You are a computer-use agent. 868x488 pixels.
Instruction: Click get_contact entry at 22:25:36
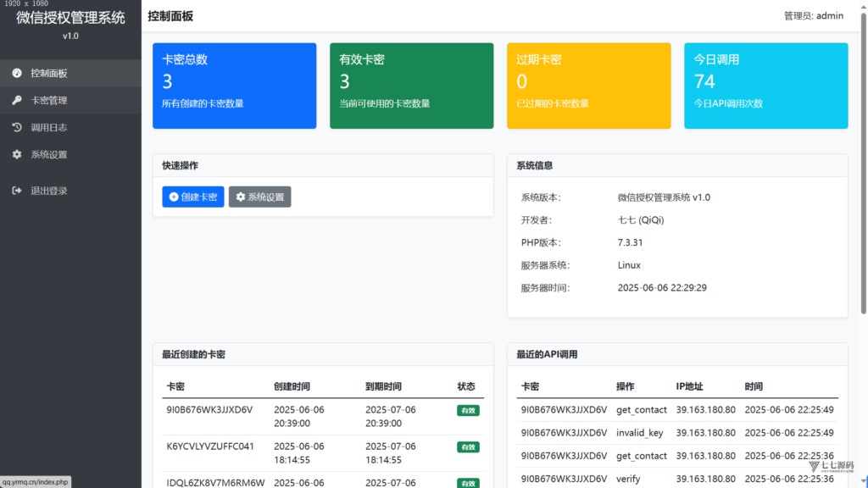(x=642, y=456)
